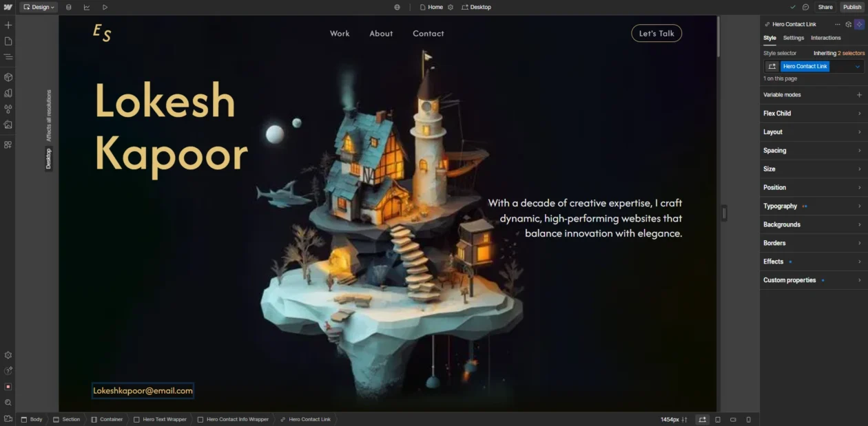Open the CMS database icon
The width and height of the screenshot is (868, 426).
[69, 7]
